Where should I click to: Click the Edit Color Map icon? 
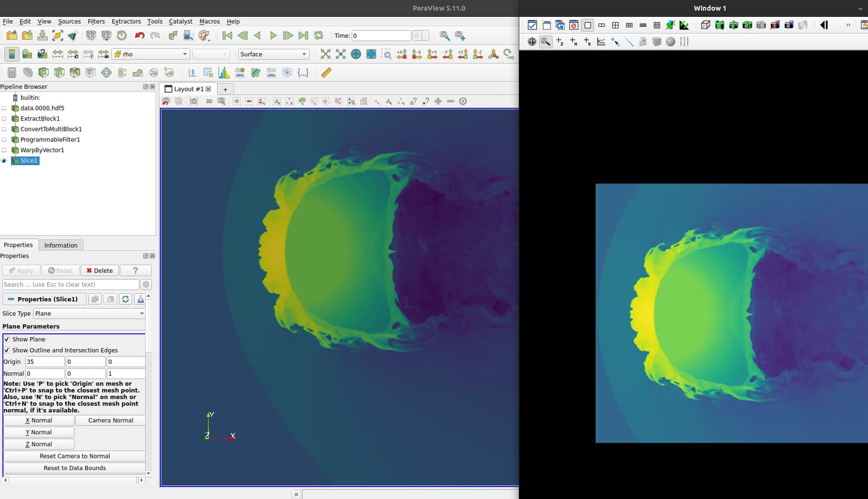pyautogui.click(x=27, y=54)
